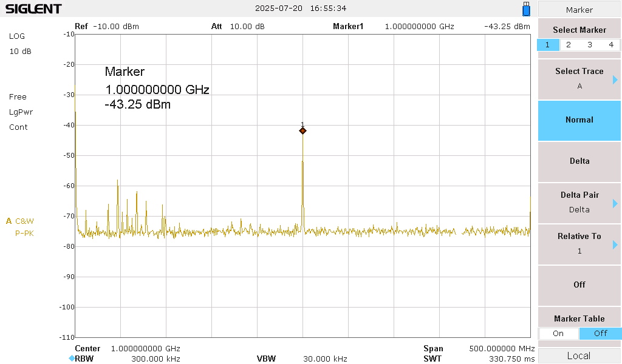This screenshot has width=622, height=364.
Task: Click the blue diamond beside RBW
Action: 72,359
